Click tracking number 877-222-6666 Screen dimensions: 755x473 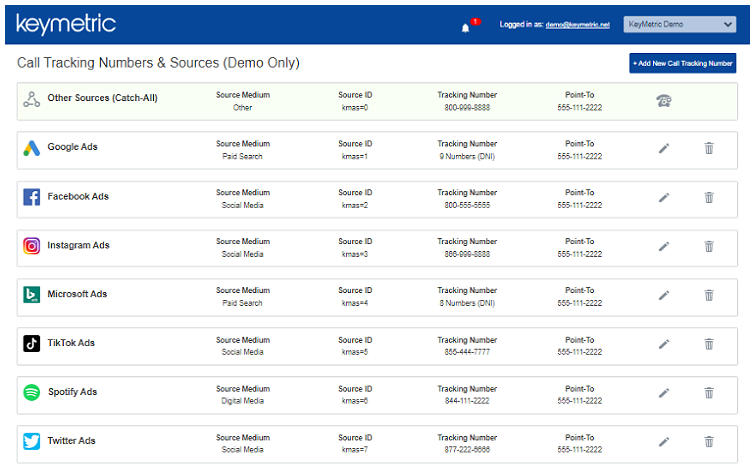pyautogui.click(x=467, y=449)
